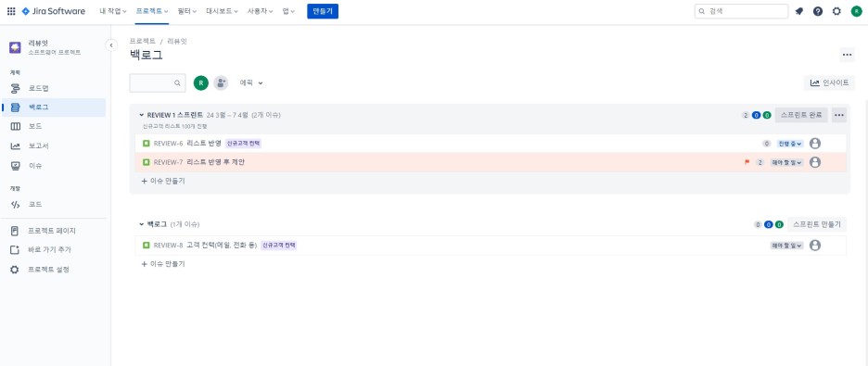Image resolution: width=868 pixels, height=366 pixels.
Task: Open the user profile avatar in top bar
Action: click(x=856, y=11)
